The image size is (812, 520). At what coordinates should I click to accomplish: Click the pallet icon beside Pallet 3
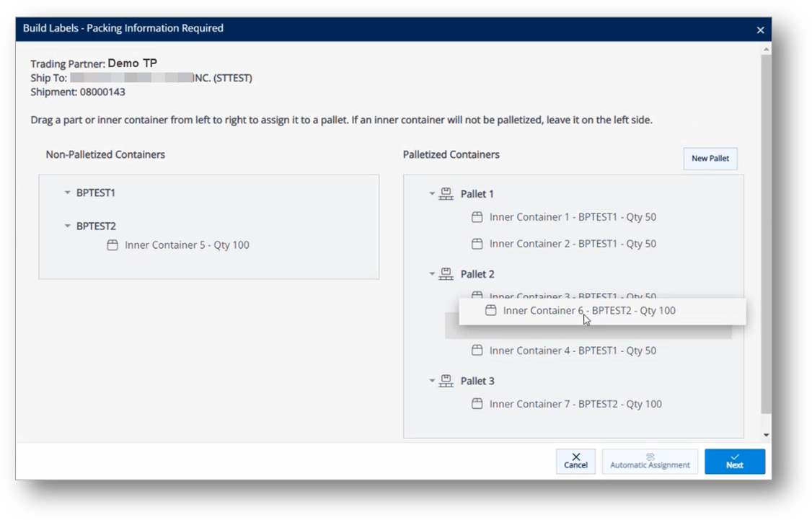(x=445, y=381)
